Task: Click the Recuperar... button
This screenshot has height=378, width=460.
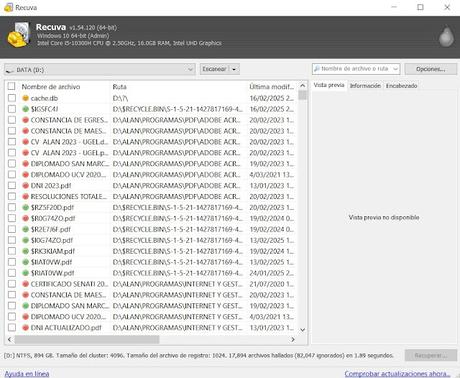Action: [430, 355]
